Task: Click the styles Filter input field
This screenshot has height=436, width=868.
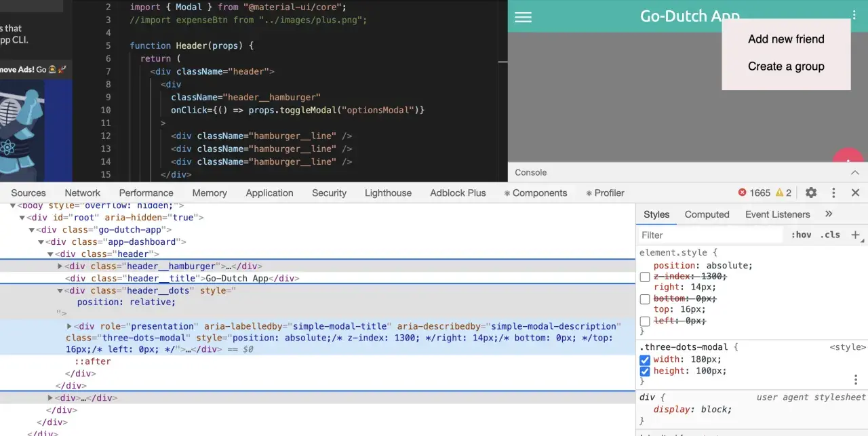Action: pyautogui.click(x=711, y=235)
